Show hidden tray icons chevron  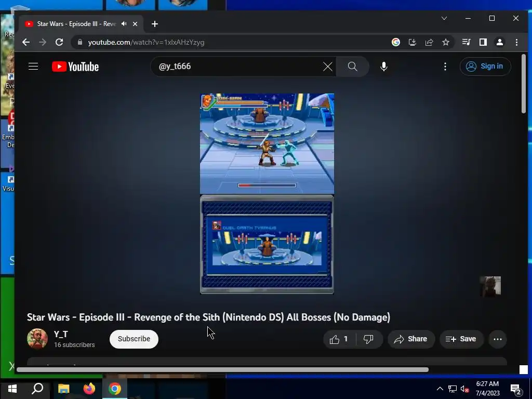[440, 389]
